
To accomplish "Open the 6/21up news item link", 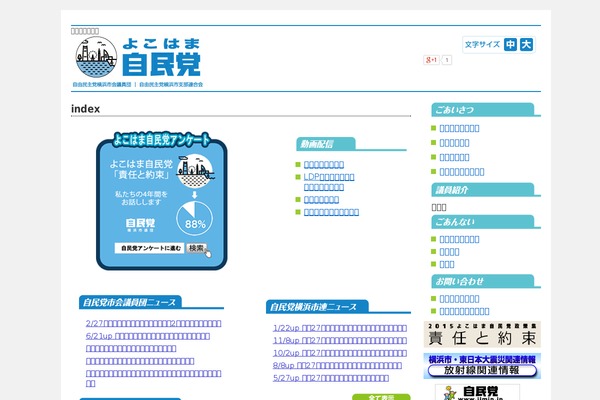I will pyautogui.click(x=148, y=336).
